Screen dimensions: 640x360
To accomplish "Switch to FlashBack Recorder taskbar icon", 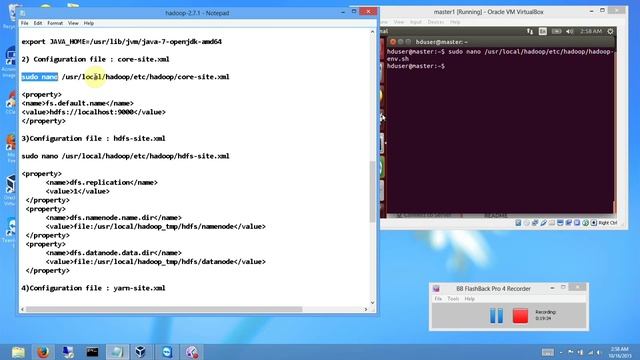I will click(x=192, y=352).
